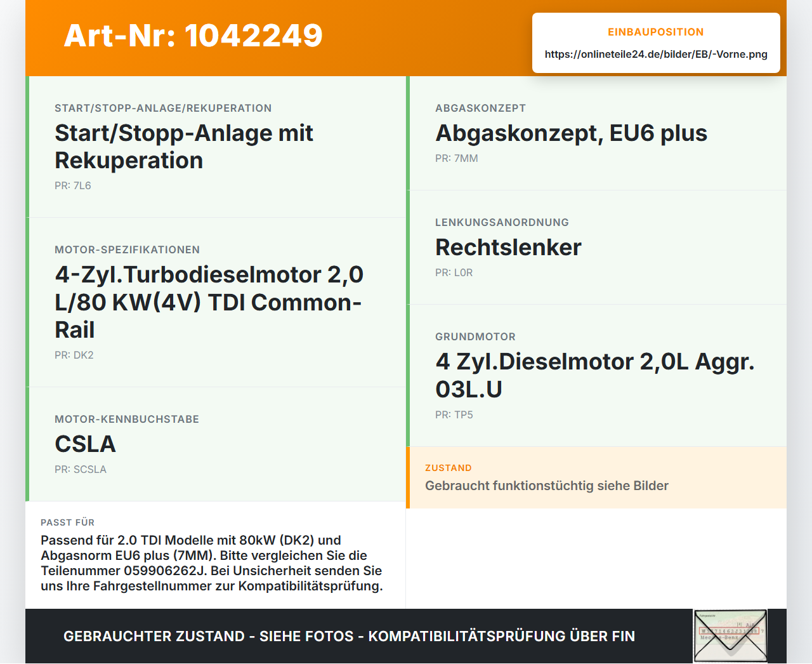Screen dimensions: 812x664
Task: Select 'Abgaskonzept, EU6 plus' value
Action: (571, 133)
